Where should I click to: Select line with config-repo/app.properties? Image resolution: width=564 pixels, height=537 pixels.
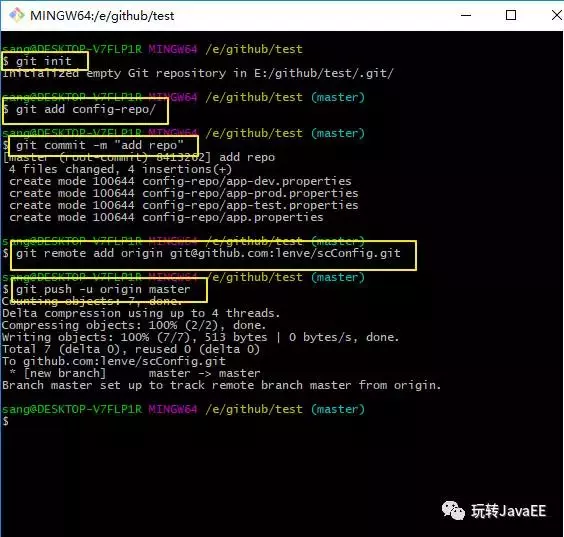pos(166,217)
